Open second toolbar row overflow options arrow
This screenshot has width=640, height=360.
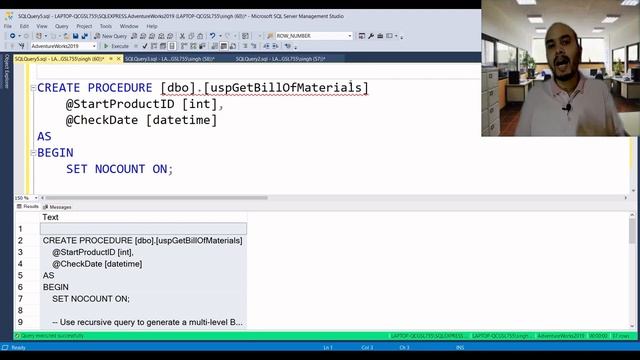[x=296, y=47]
